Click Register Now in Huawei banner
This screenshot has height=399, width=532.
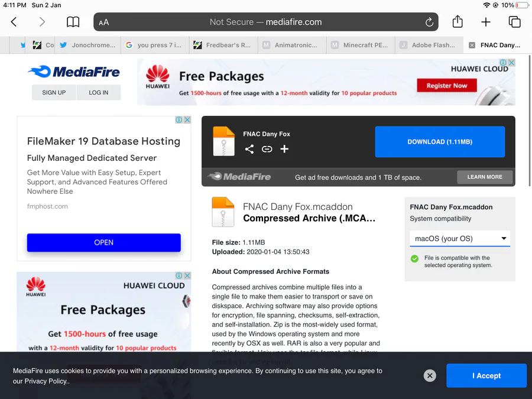446,86
